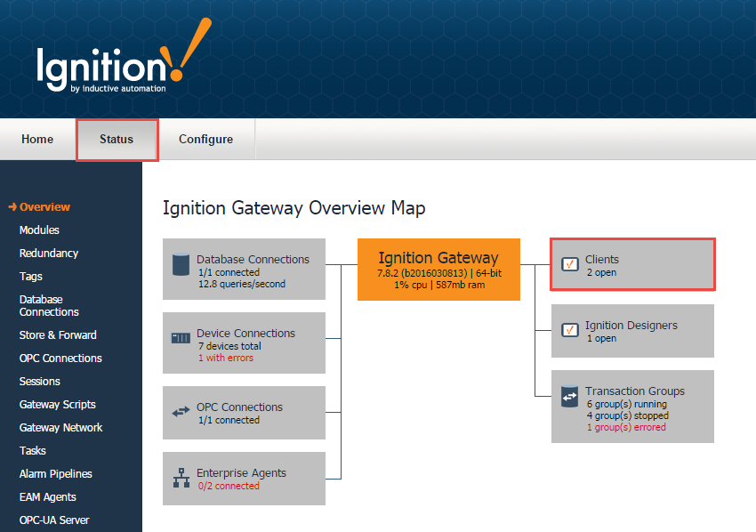
Task: Click the Database Connections cylinder icon
Action: pos(181,264)
